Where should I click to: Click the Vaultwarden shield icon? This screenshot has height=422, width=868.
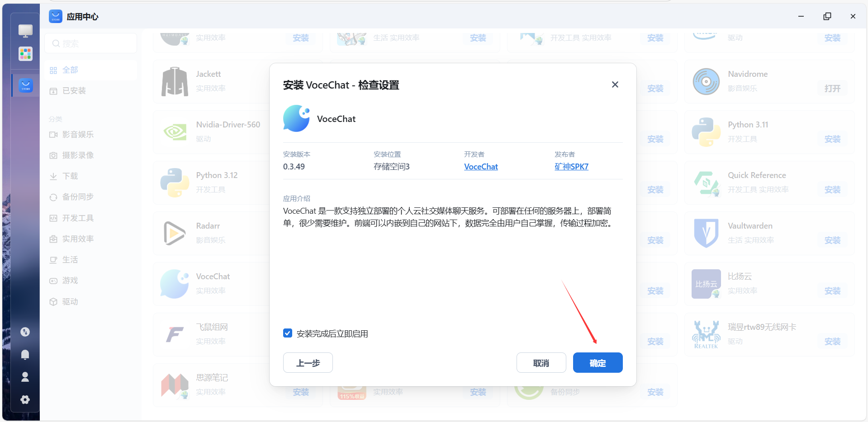coord(706,233)
